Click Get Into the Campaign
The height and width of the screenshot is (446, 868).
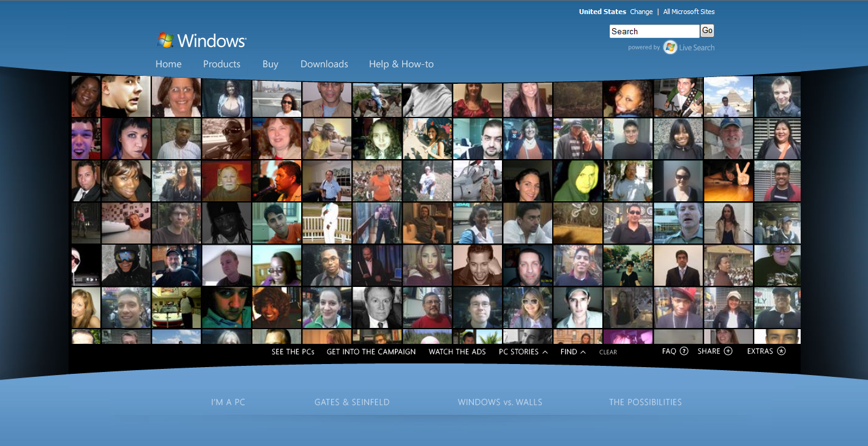click(x=371, y=352)
